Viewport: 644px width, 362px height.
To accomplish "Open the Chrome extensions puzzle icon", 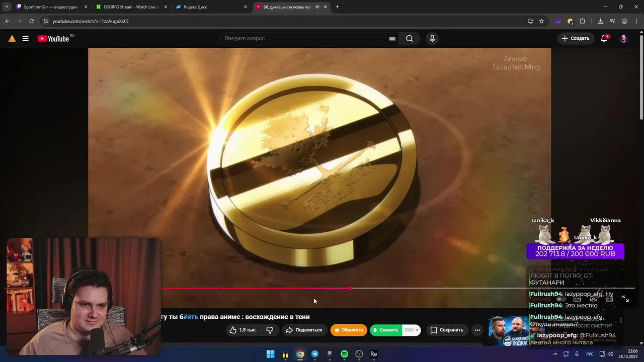I will pos(583,21).
